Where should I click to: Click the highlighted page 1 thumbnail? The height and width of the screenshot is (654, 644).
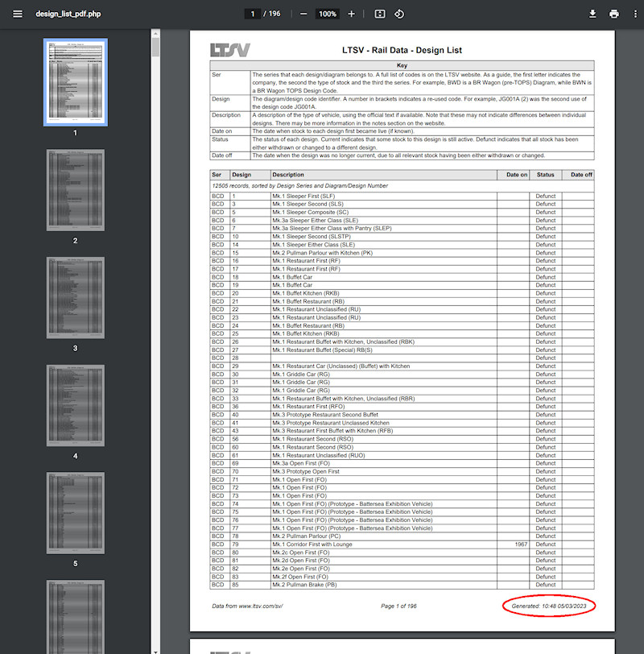click(74, 81)
